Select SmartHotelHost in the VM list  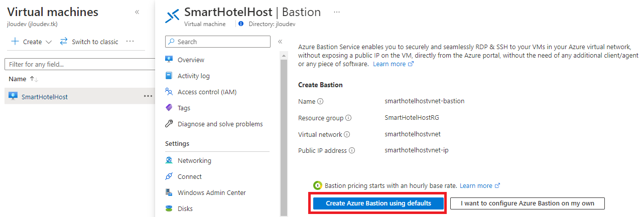click(45, 97)
